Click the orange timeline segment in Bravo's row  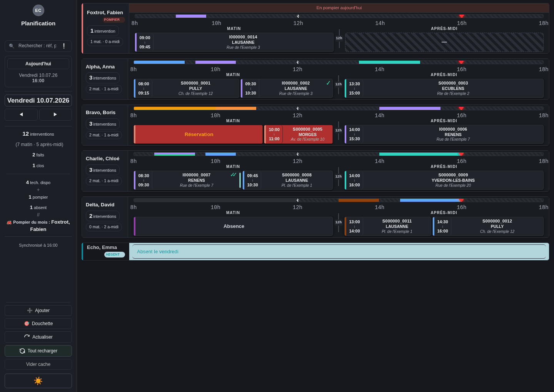pyautogui.click(x=195, y=108)
